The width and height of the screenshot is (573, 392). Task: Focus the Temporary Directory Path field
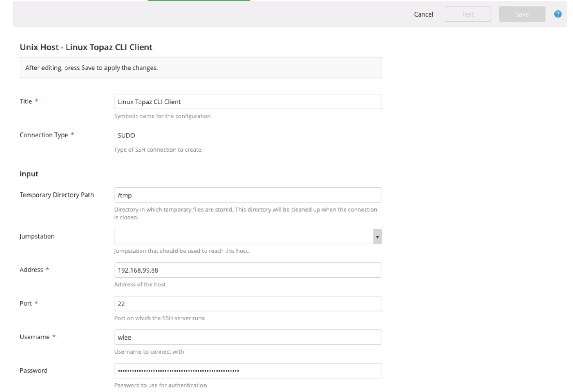[248, 195]
